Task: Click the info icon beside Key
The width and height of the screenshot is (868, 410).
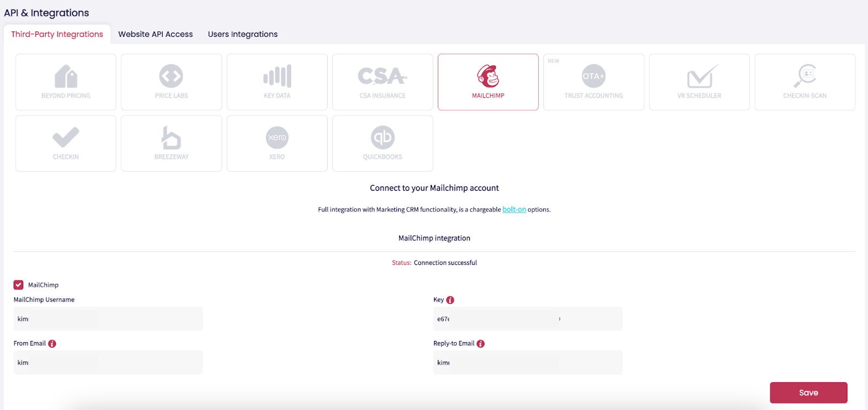Action: point(450,300)
